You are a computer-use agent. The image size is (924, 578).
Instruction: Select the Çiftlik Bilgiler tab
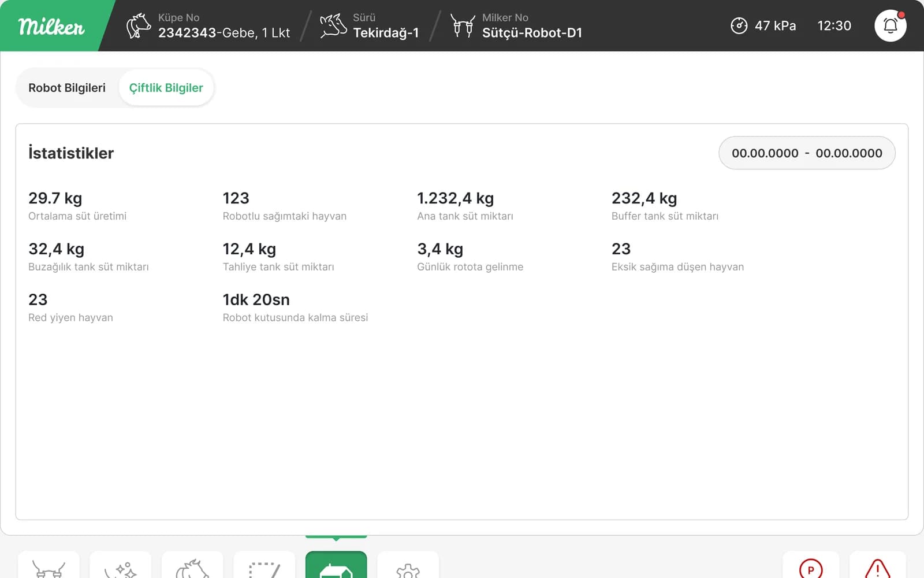tap(166, 88)
